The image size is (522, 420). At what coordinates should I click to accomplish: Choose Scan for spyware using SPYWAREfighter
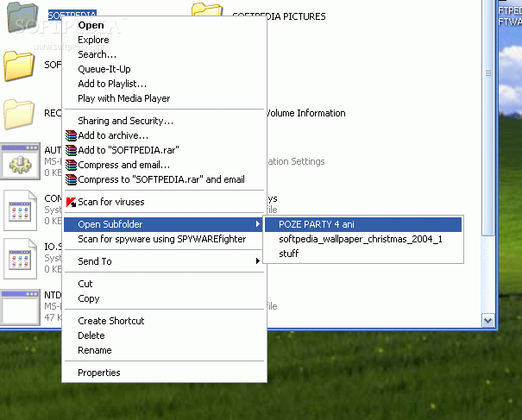(x=164, y=239)
